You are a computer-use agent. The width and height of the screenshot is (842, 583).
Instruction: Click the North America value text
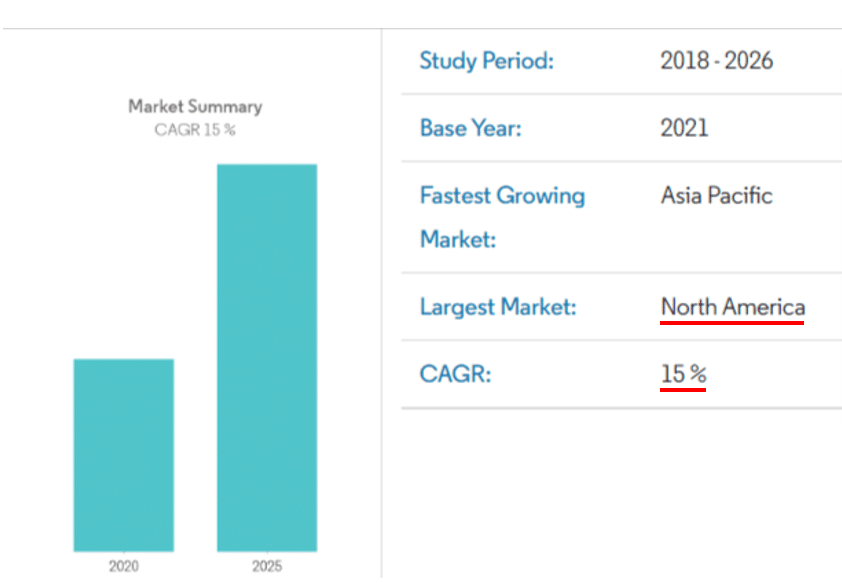tap(732, 307)
